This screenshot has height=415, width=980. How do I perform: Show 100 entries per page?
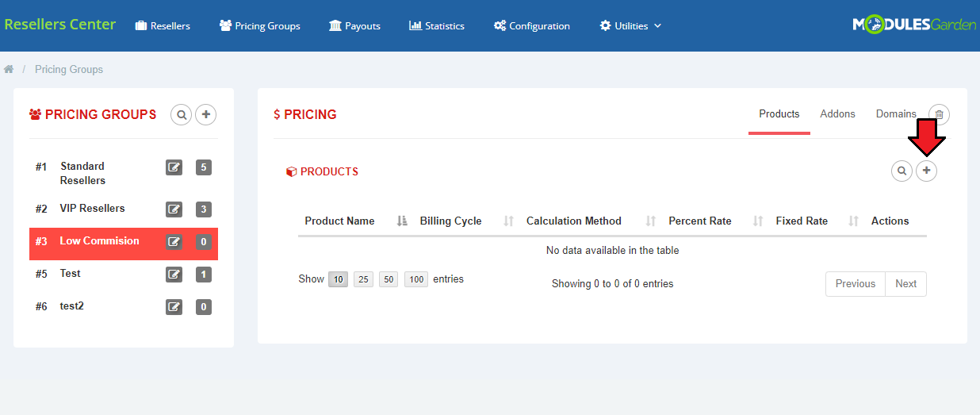point(416,279)
